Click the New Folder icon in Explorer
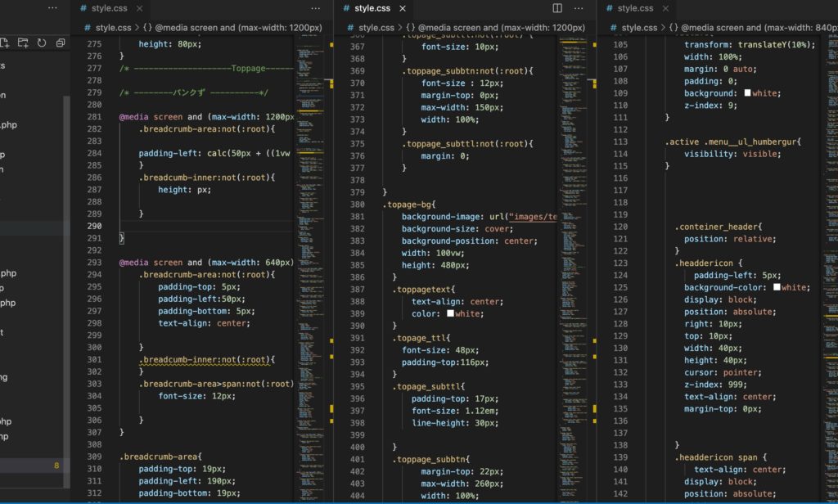 click(23, 43)
